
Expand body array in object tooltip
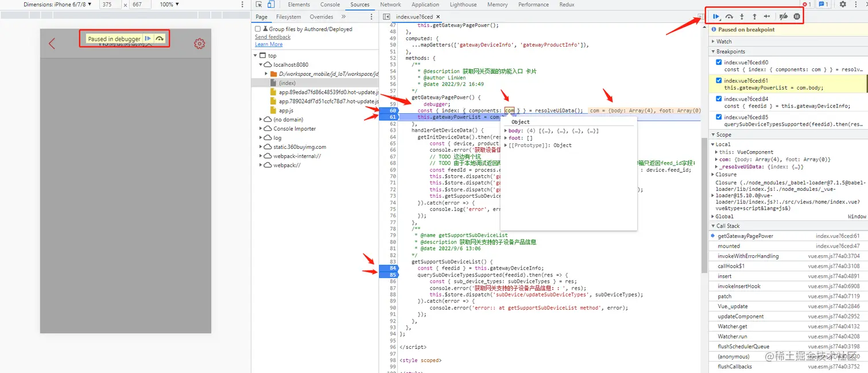[x=506, y=131]
